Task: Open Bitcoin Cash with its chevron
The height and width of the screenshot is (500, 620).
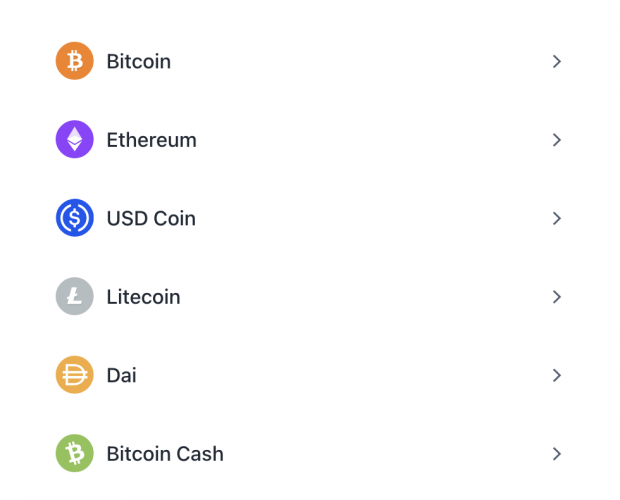Action: (557, 453)
